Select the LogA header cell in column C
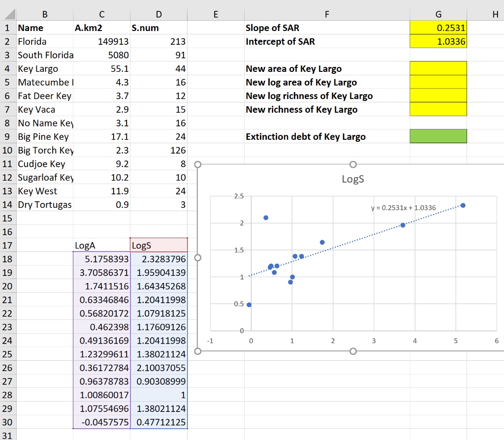 [101, 245]
